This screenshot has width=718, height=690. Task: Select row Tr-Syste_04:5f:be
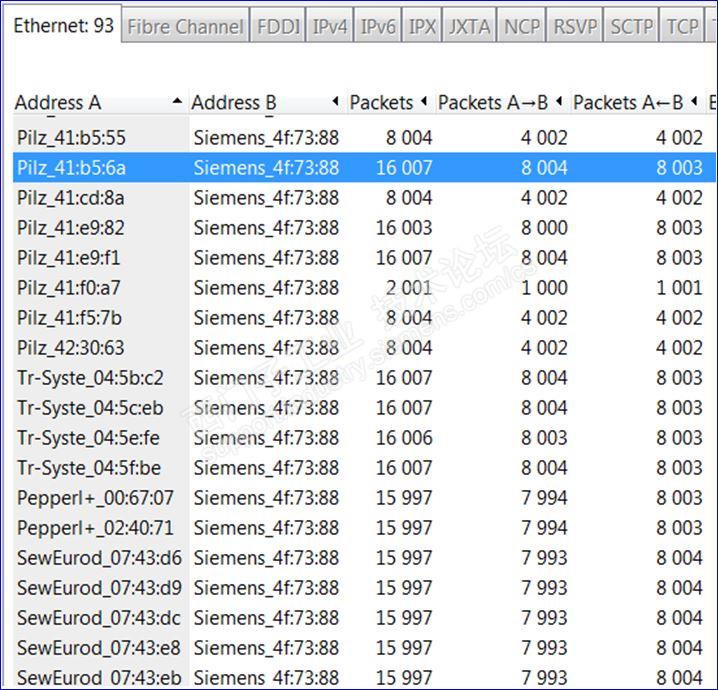pyautogui.click(x=364, y=467)
